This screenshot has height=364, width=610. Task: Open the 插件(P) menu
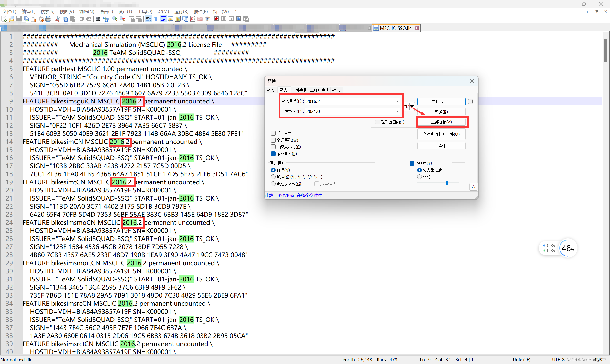pyautogui.click(x=200, y=11)
